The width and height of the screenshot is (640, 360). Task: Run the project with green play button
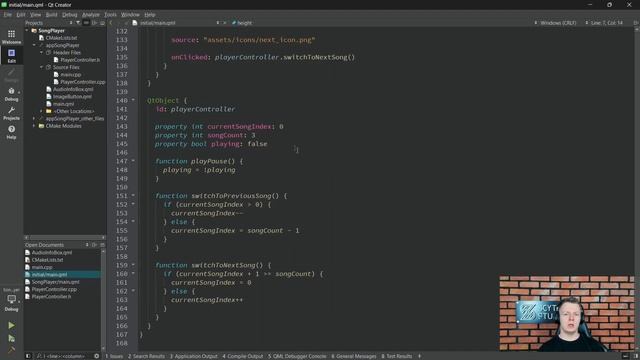click(x=11, y=325)
